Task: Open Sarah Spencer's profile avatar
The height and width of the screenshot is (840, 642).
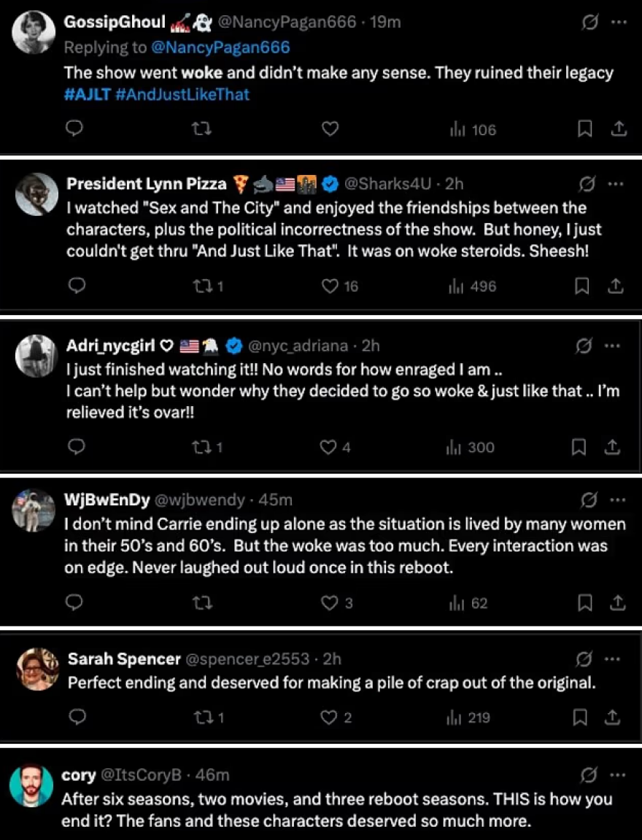Action: (36, 668)
